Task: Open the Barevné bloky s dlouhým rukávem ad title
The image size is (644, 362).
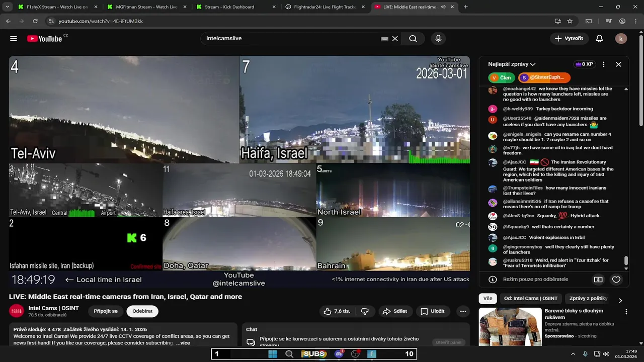Action: coord(574,314)
